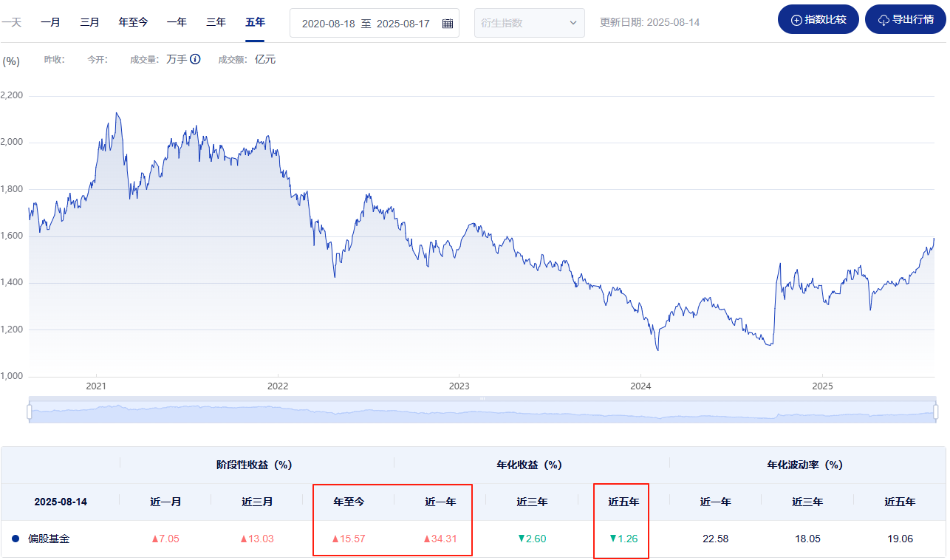Switch to the 三月 period tab
950x560 pixels.
pos(89,22)
